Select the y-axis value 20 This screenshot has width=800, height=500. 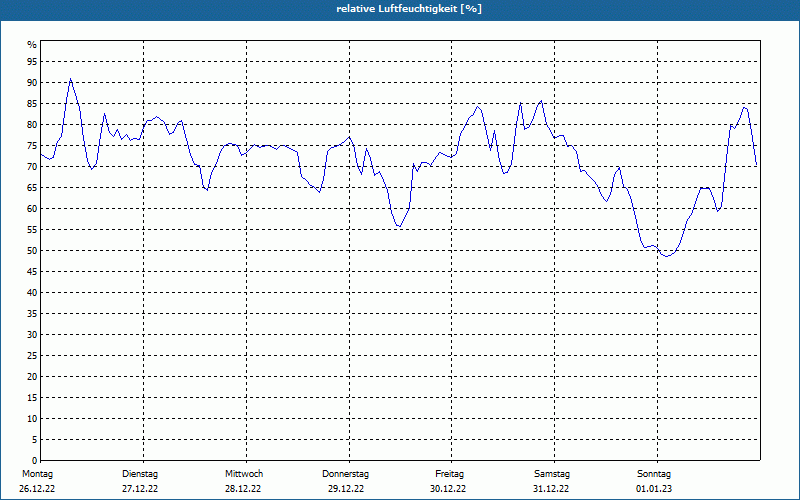pyautogui.click(x=32, y=377)
